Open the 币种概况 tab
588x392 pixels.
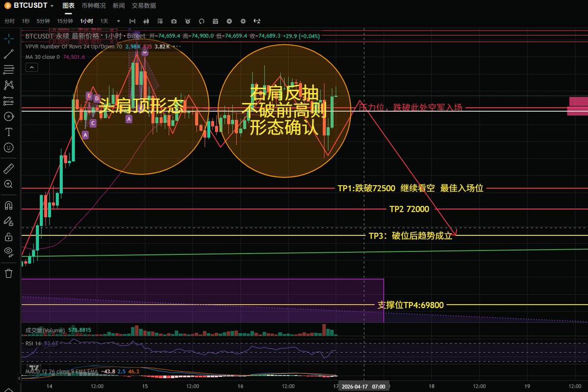(x=94, y=6)
